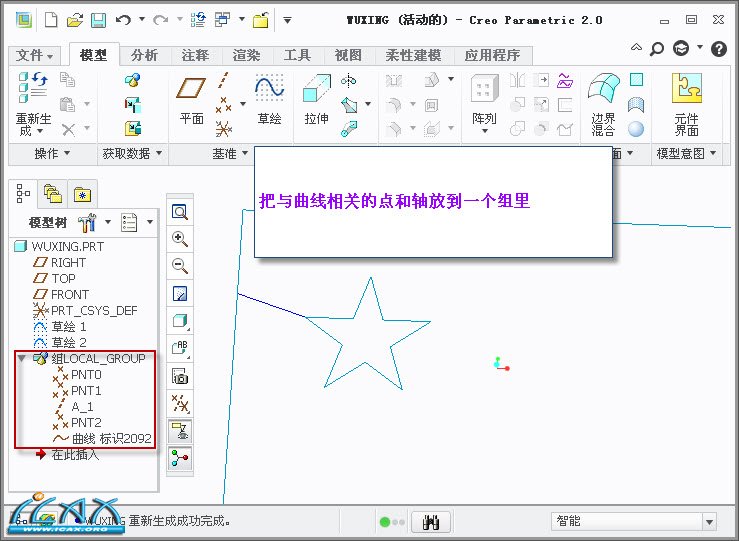This screenshot has height=541, width=739.
Task: Select the favorites navigator tab
Action: 82,194
